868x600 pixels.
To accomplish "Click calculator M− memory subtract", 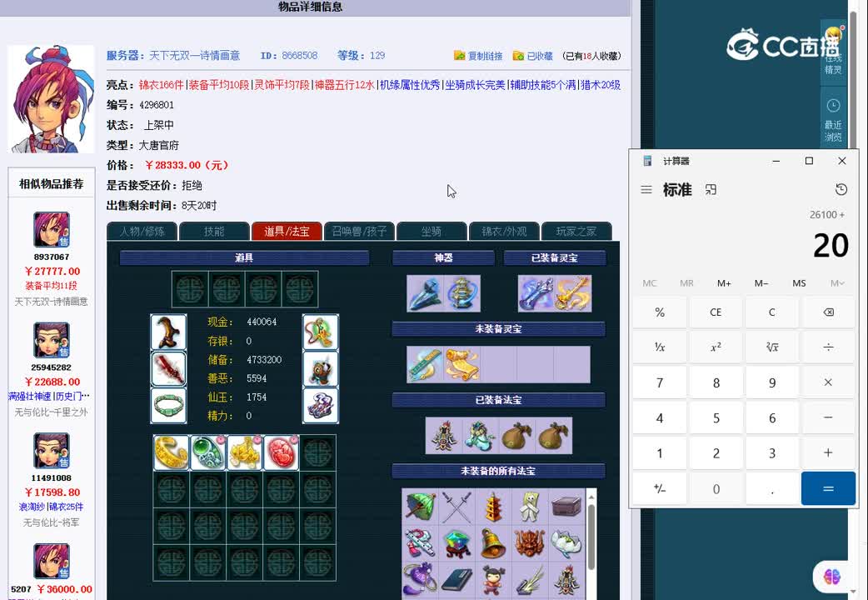I will 761,283.
